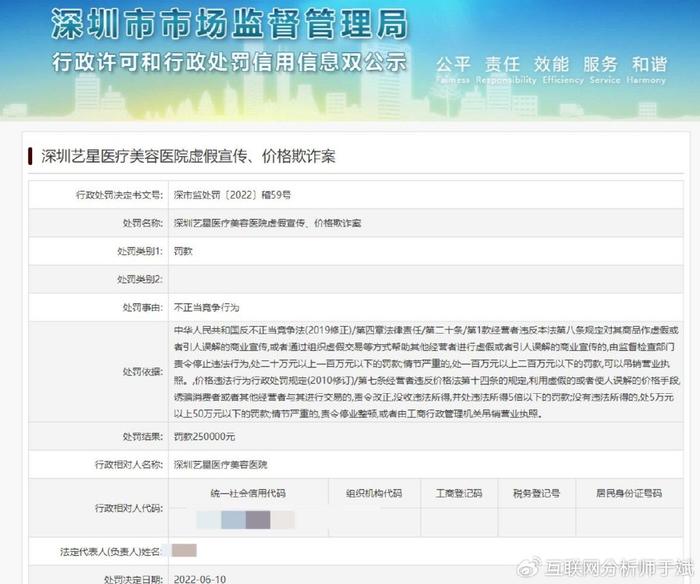This screenshot has height=584, width=700.
Task: Click the 居民身份证号码 column header
Action: tap(629, 493)
